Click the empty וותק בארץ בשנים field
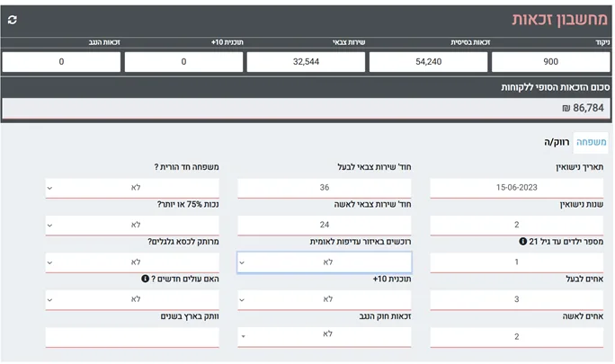Viewport: 615px width, 364px height. [x=132, y=337]
